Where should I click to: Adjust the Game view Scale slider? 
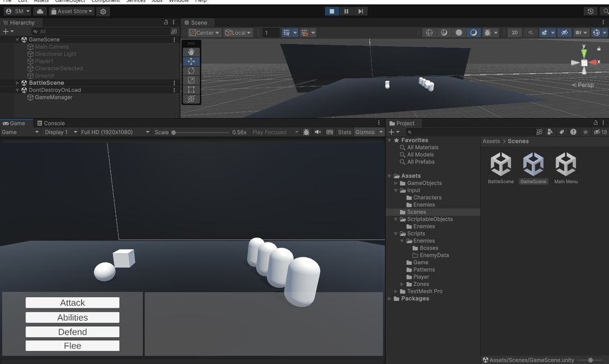point(201,132)
